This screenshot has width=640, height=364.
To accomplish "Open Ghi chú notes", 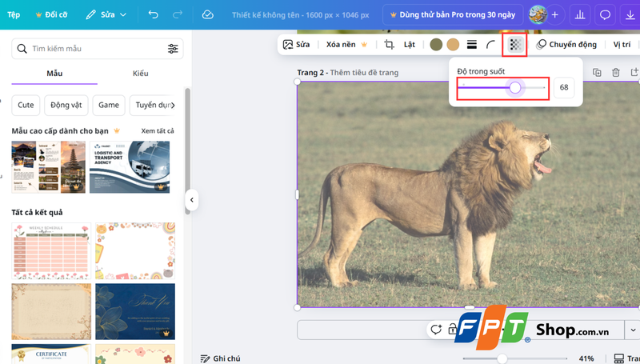I will pyautogui.click(x=221, y=358).
